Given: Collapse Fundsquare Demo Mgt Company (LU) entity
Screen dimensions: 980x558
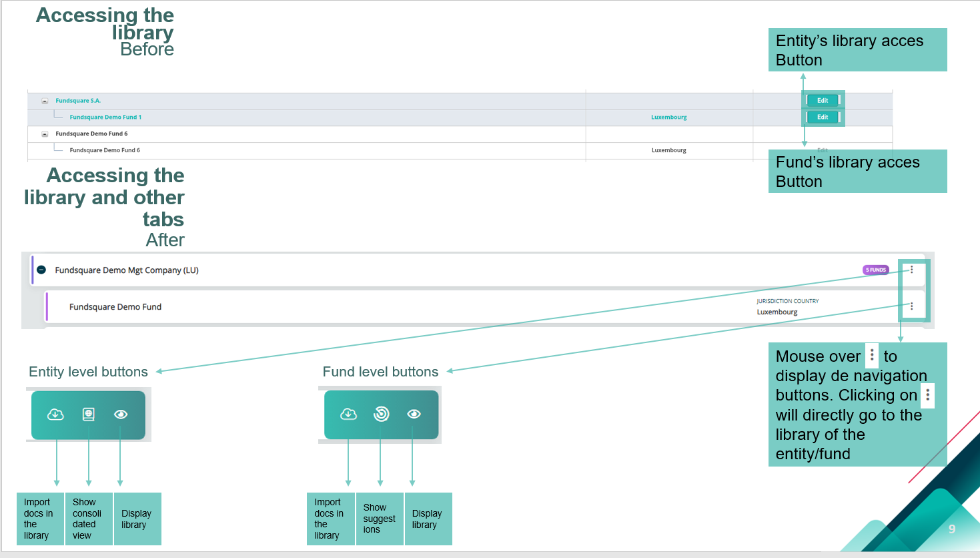Looking at the screenshot, I should tap(41, 270).
